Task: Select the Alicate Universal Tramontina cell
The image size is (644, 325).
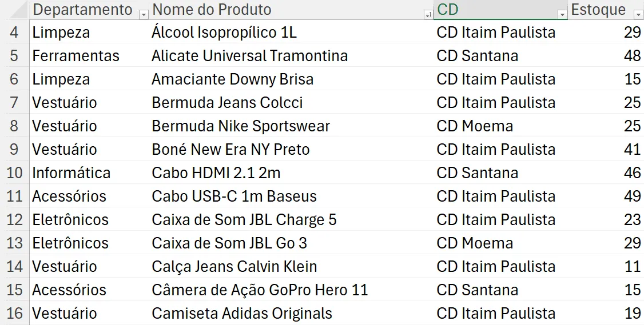Action: point(291,55)
